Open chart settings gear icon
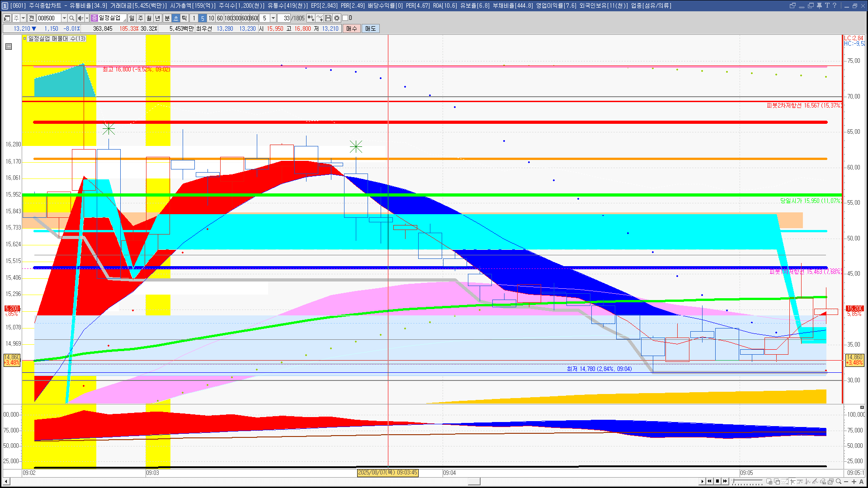Screen dimensions: 868x488 click(337, 18)
